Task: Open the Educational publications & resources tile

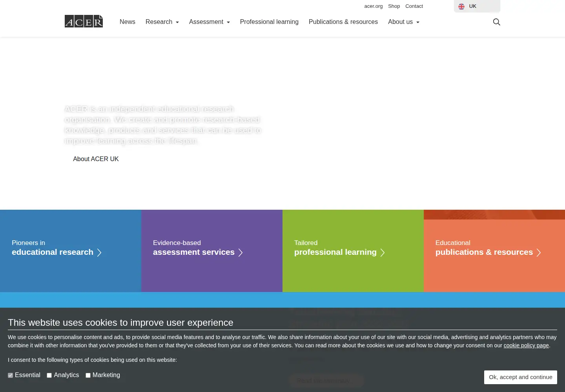Action: tap(494, 251)
